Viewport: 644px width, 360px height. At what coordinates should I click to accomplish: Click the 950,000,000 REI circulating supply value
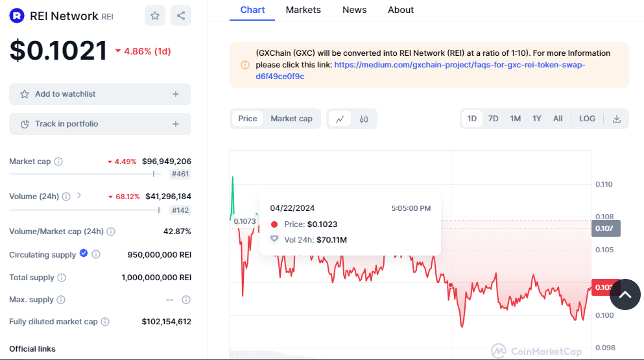point(160,255)
